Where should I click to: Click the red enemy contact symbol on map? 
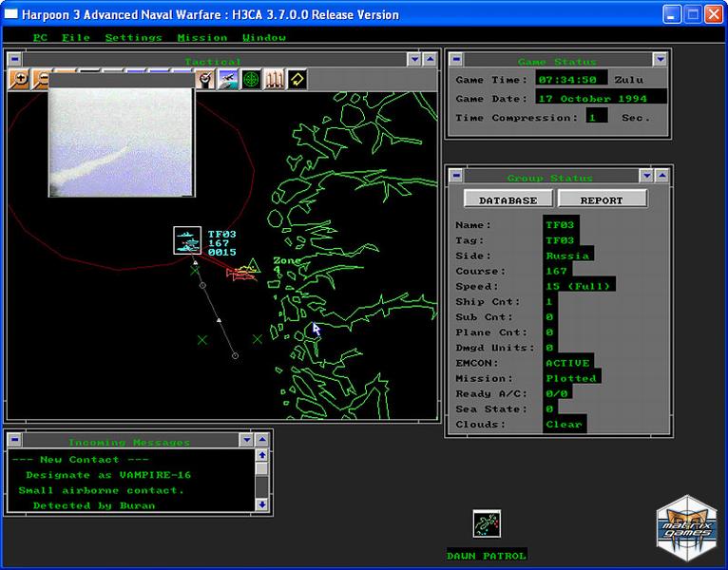click(x=239, y=275)
